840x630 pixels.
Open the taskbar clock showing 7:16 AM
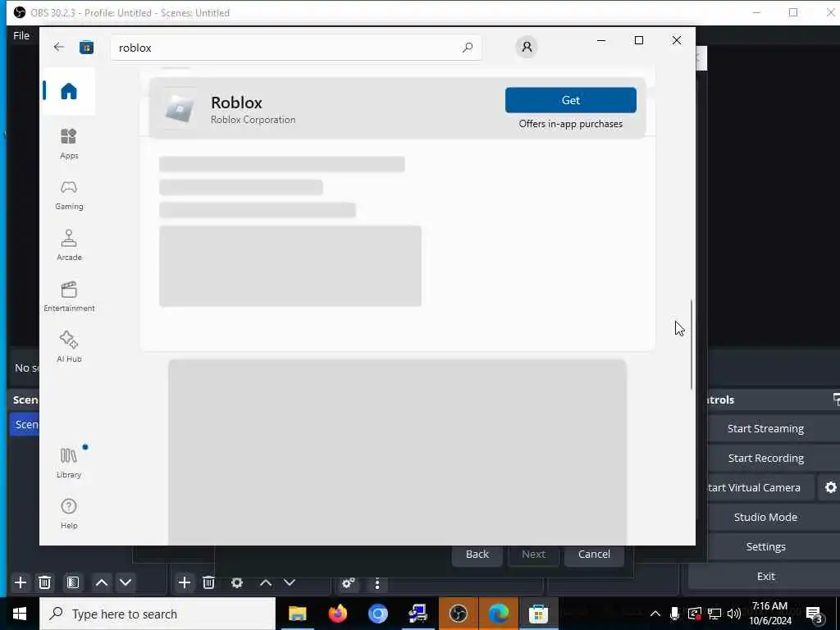coord(769,614)
